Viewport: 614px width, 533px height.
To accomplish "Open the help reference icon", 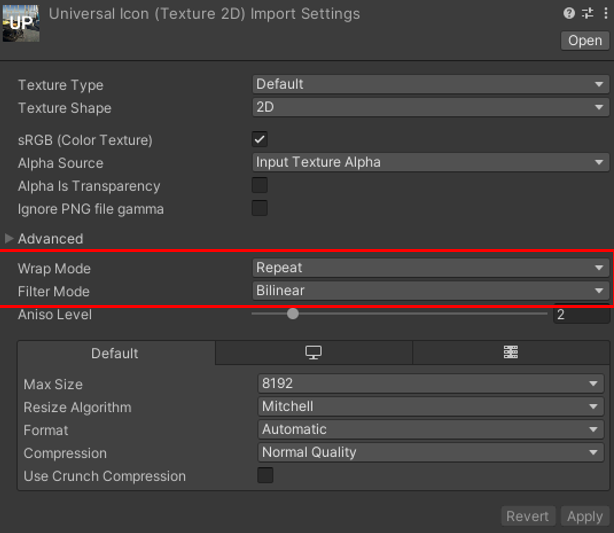I will [x=569, y=14].
